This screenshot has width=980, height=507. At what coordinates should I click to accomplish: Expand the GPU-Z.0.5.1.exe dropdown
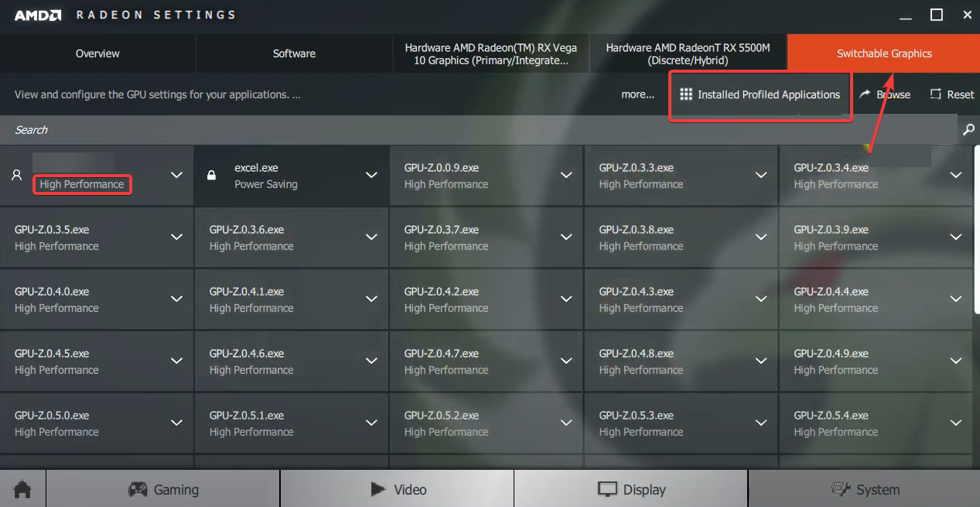[x=371, y=423]
